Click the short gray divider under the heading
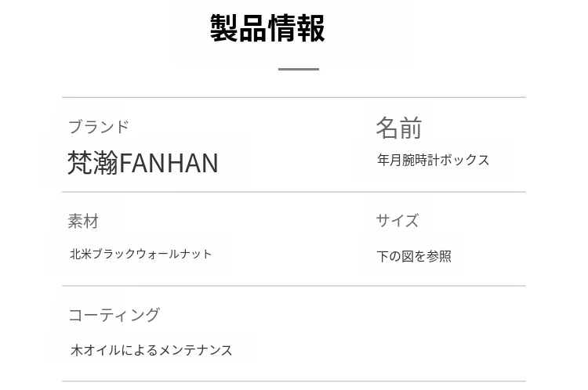Screen dimensions: 588x390 (299, 69)
